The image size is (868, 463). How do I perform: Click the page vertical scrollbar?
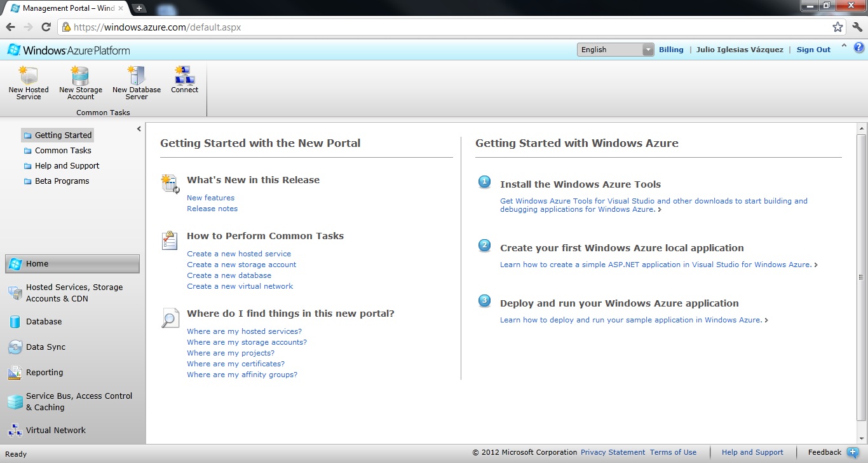(x=861, y=277)
